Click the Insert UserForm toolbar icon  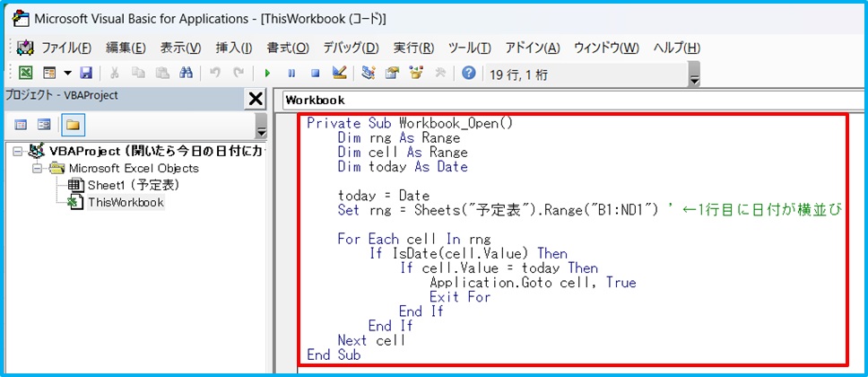50,74
